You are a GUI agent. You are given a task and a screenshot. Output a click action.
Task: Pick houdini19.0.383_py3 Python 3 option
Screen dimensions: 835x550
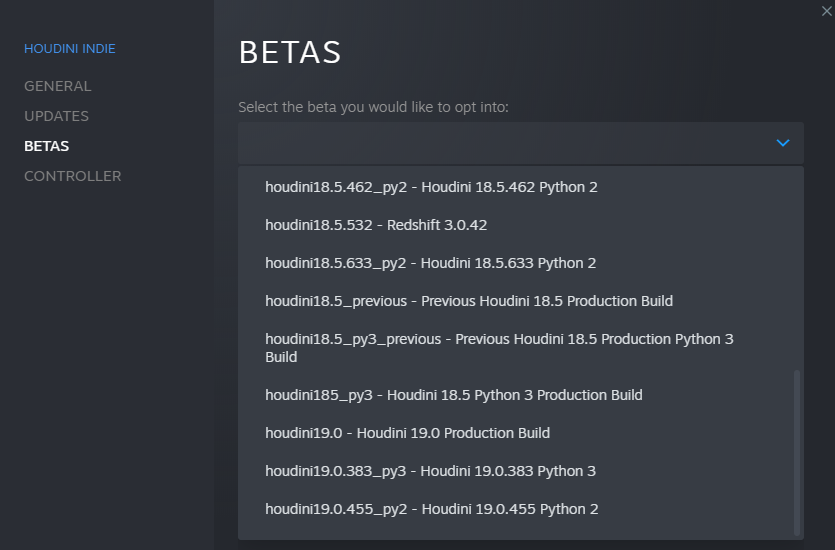click(x=430, y=471)
